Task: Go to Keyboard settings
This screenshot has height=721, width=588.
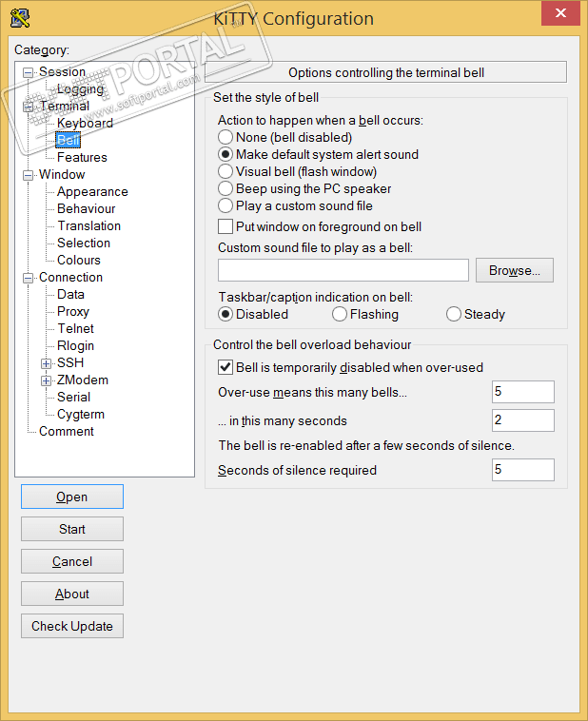Action: [x=85, y=123]
